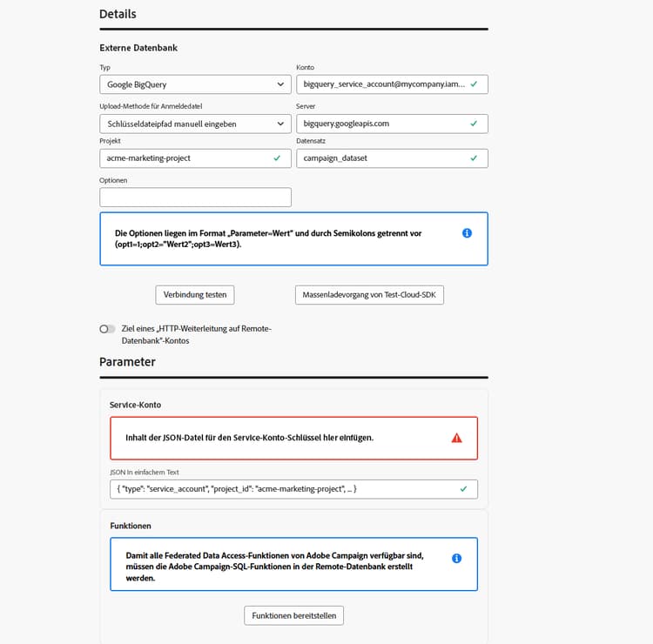Open the Typ dropdown showing Google BigQuery
This screenshot has width=653, height=644.
pyautogui.click(x=195, y=84)
